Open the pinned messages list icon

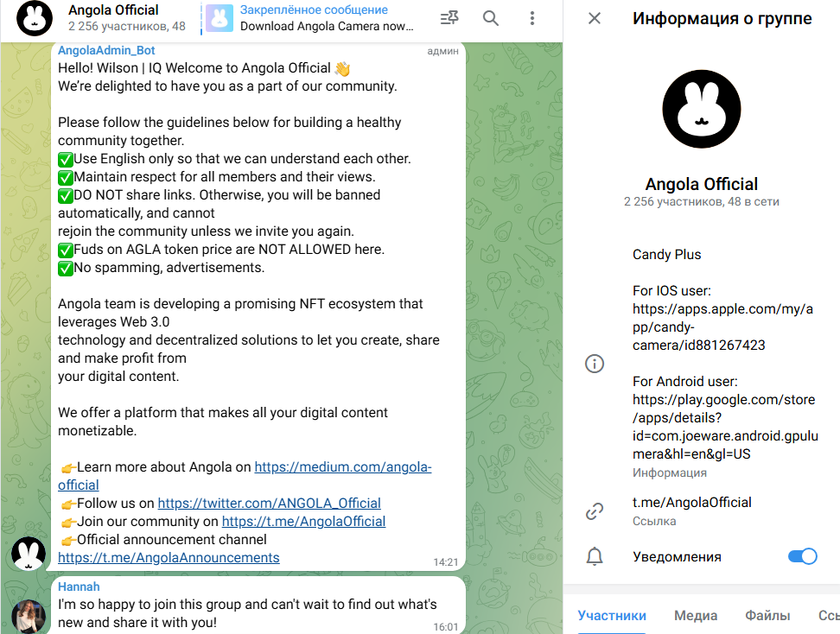(x=449, y=18)
